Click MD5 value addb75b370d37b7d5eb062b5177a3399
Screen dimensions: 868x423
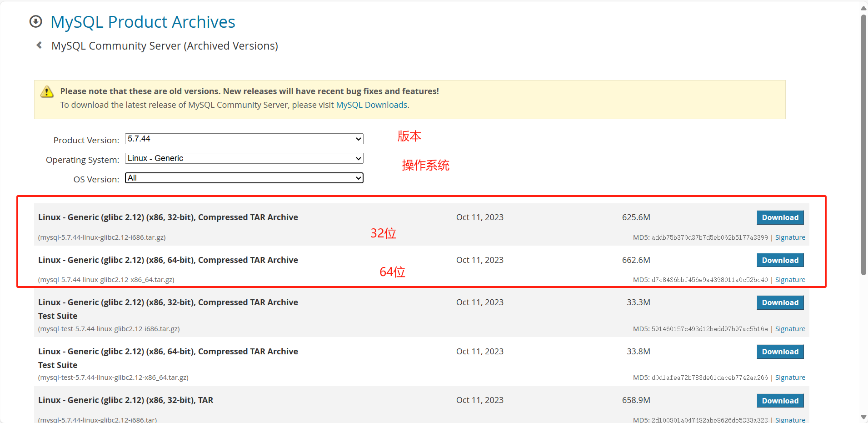[x=710, y=237]
